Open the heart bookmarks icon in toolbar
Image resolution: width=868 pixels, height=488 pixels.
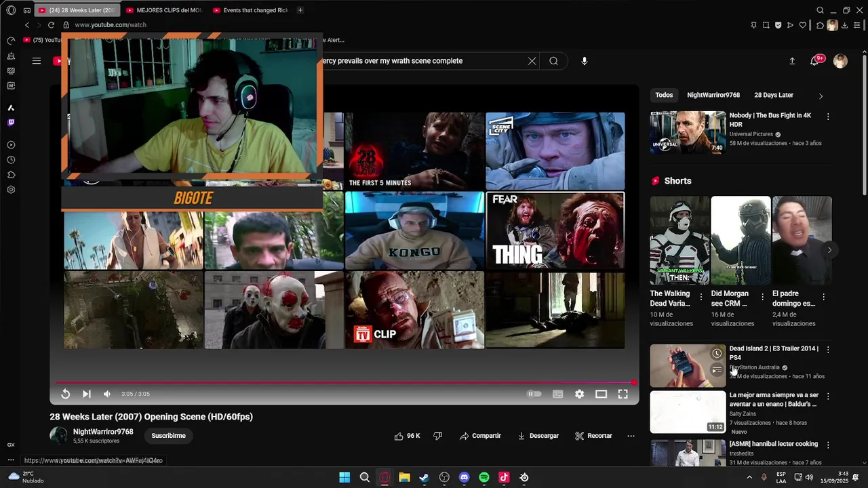803,25
